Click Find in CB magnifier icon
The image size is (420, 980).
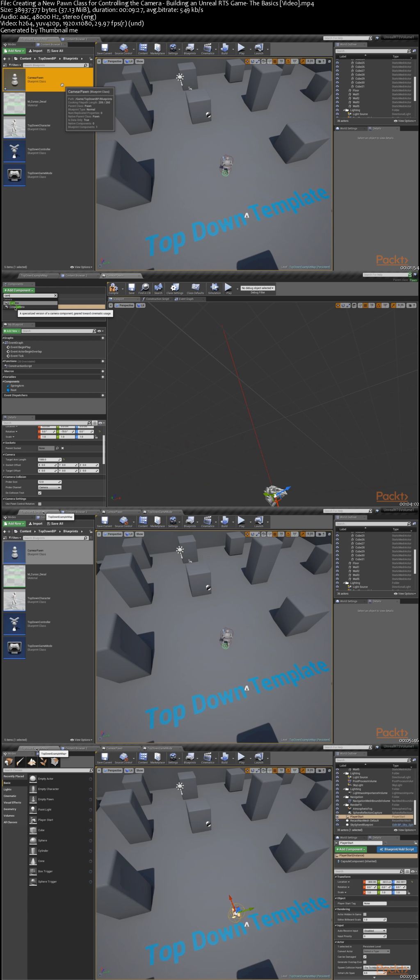point(145,289)
